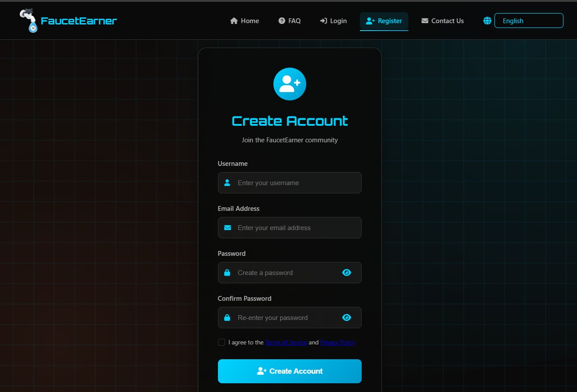
Task: Check the agree to terms checkbox
Action: pyautogui.click(x=221, y=342)
